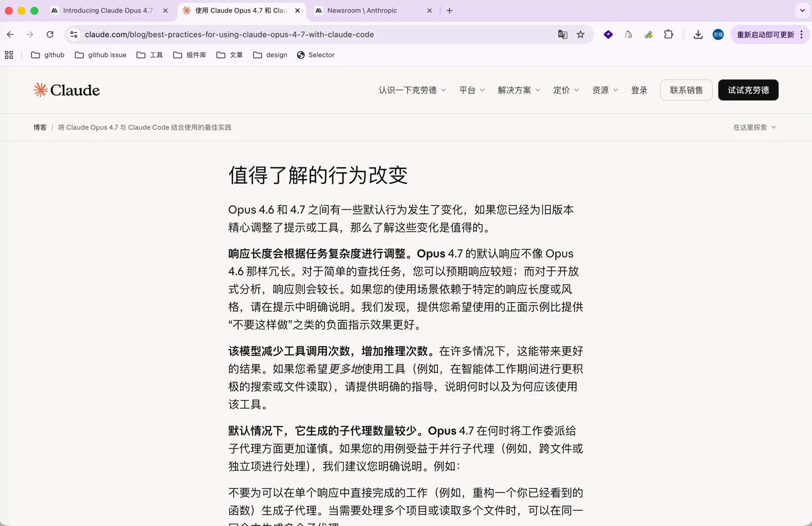Open the github bookmark folder

48,55
